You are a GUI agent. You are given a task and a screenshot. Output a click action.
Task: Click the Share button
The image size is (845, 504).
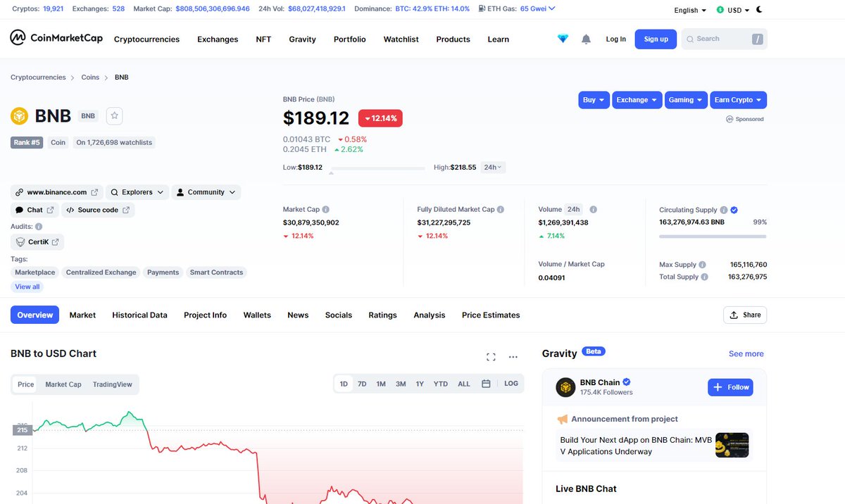pyautogui.click(x=745, y=315)
